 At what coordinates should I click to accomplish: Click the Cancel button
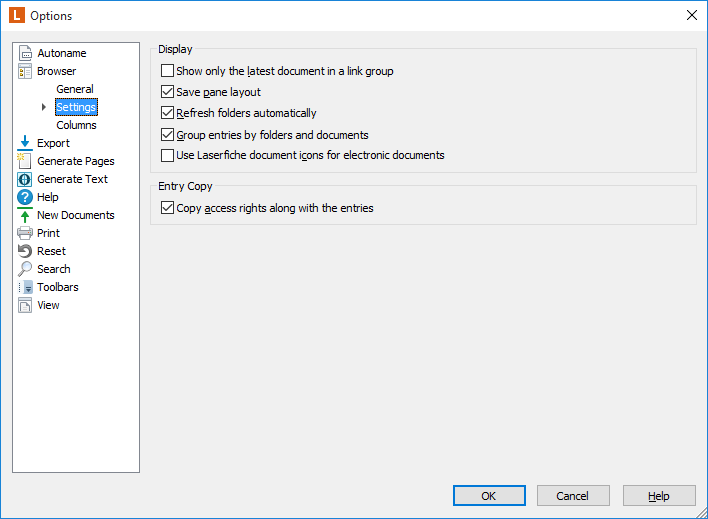point(573,496)
